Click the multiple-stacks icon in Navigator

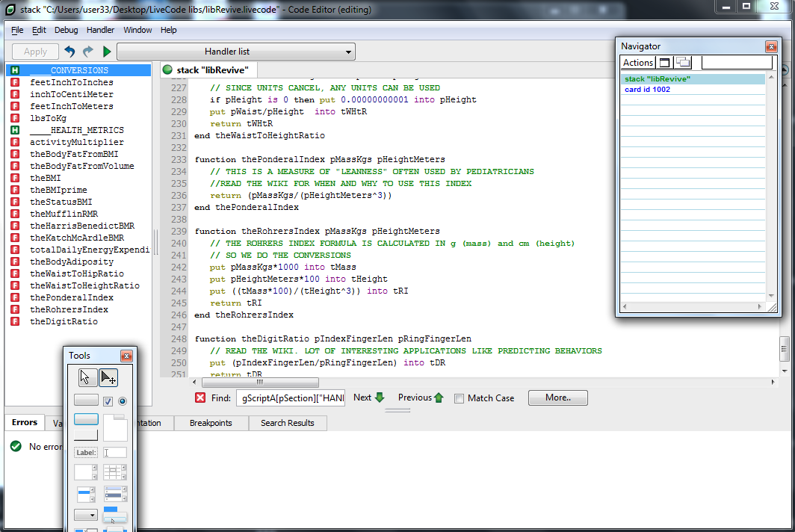coord(684,62)
